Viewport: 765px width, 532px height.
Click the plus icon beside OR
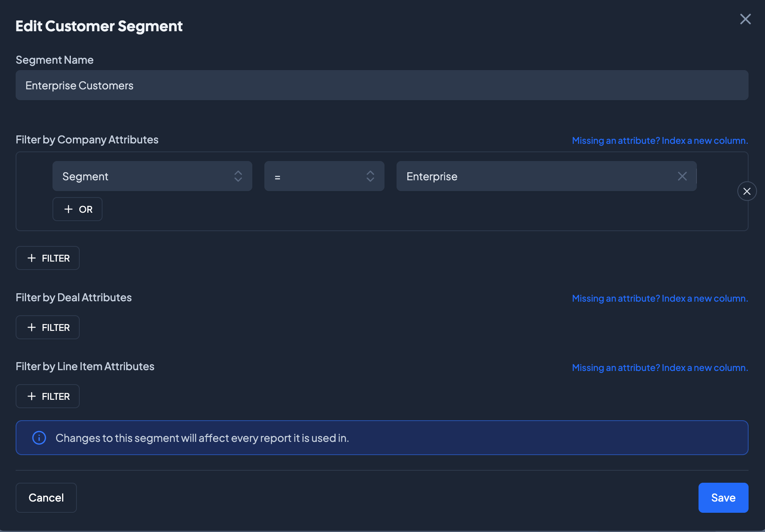click(x=68, y=209)
